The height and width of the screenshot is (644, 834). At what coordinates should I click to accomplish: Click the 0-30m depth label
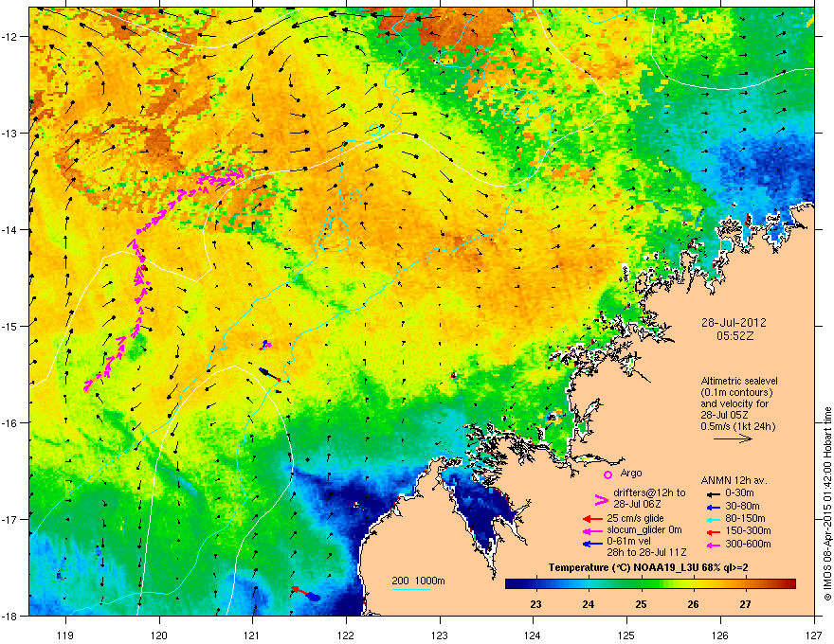coord(740,493)
